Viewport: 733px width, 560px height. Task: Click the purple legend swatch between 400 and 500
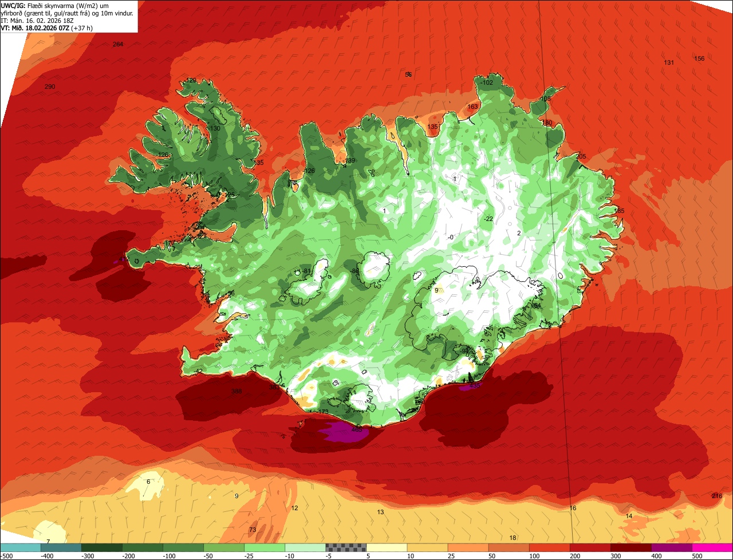point(672,547)
